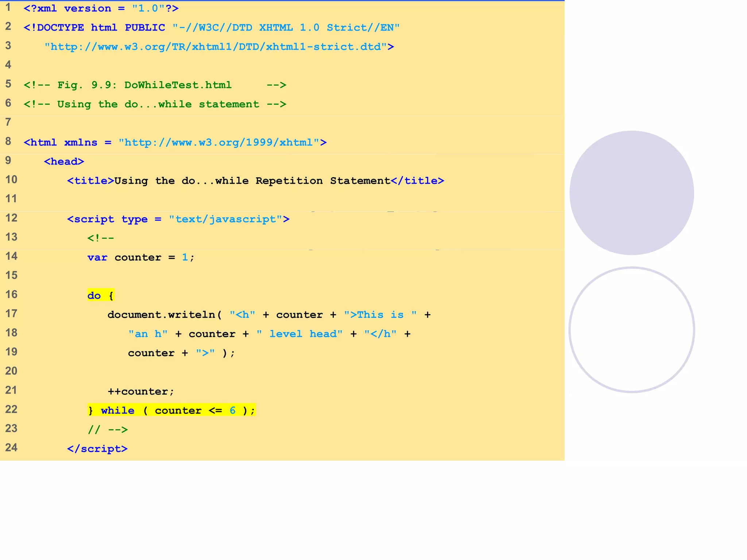Click the closing script tag
The image size is (747, 560).
tap(97, 449)
